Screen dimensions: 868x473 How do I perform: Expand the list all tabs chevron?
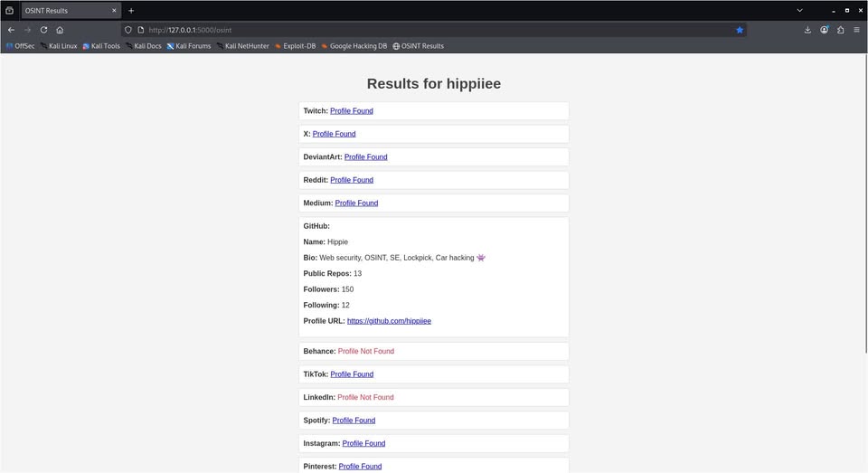pyautogui.click(x=799, y=11)
